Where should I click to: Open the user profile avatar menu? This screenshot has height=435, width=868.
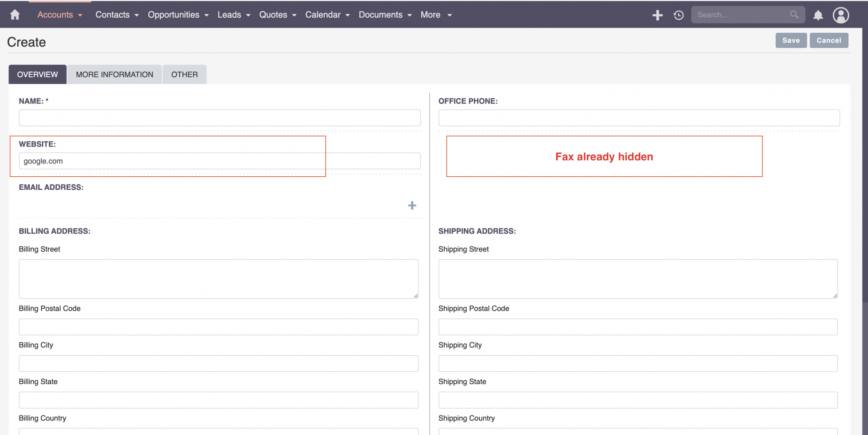[841, 15]
